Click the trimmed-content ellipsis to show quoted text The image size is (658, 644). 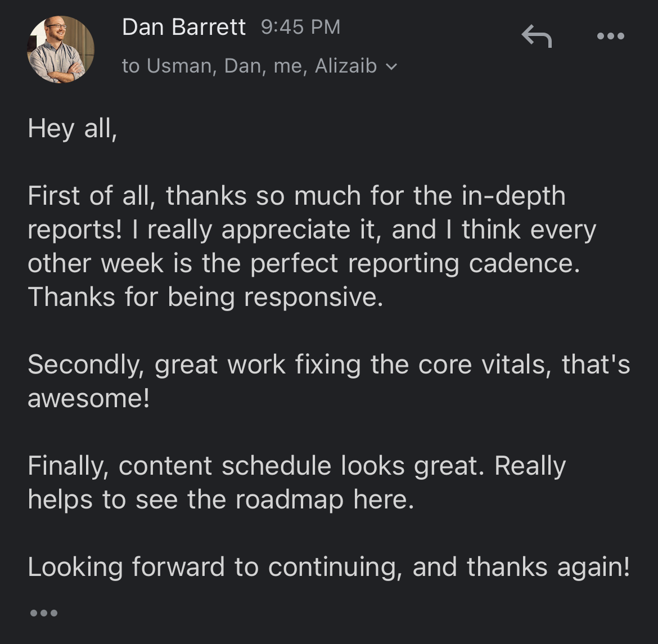coord(44,613)
